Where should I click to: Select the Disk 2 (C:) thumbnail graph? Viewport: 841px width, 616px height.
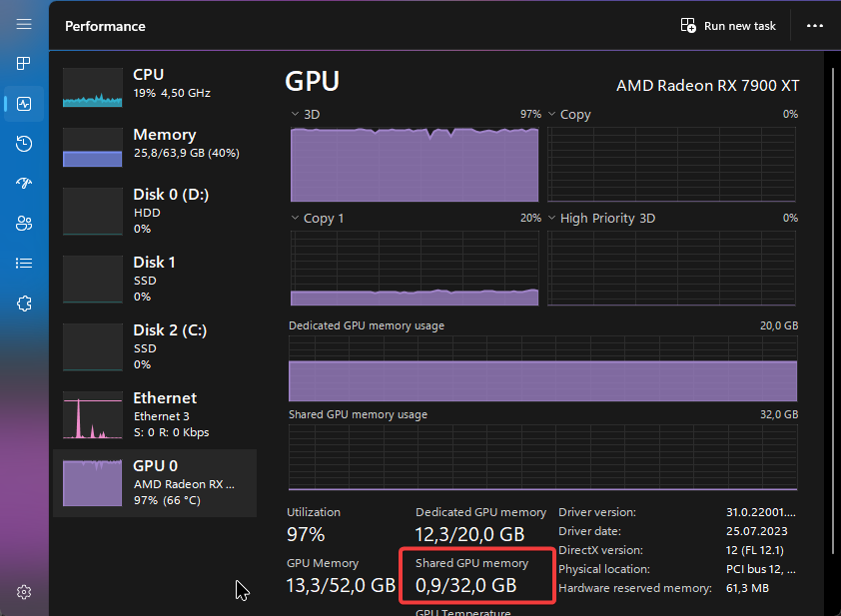tap(92, 347)
